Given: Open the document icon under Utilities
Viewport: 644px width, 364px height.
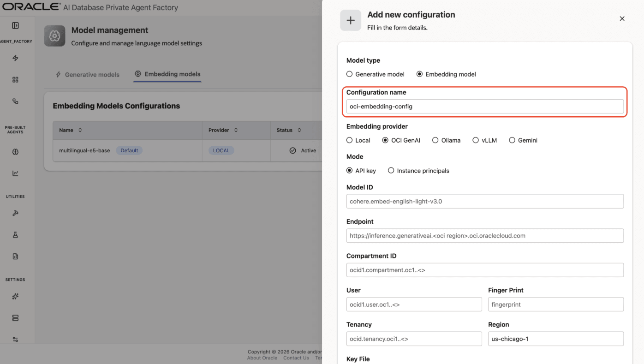Looking at the screenshot, I should click(x=15, y=257).
